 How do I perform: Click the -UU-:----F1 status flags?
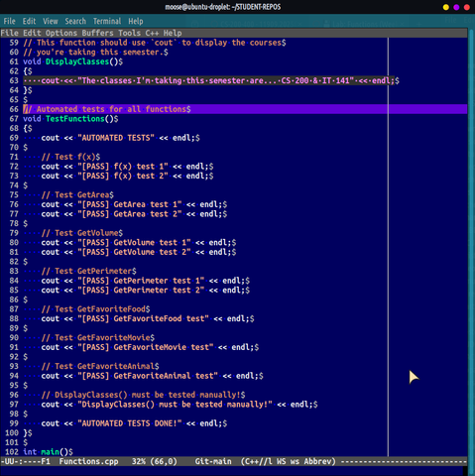pos(26,461)
